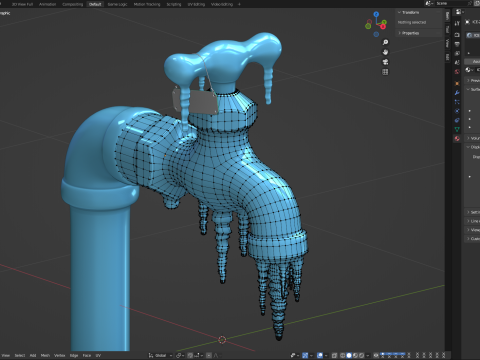The height and width of the screenshot is (360, 480).
Task: Collapse the Surface panel in material properties
Action: [x=473, y=89]
